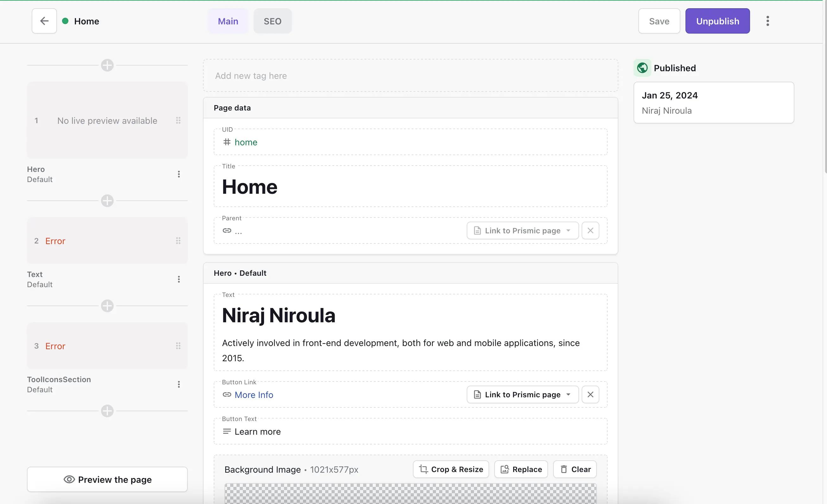Open the More Info link

click(254, 394)
